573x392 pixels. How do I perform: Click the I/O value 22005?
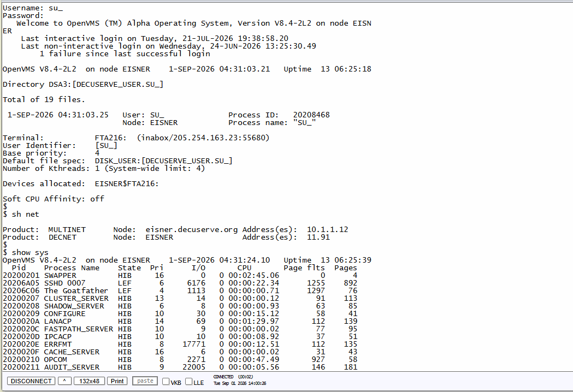pyautogui.click(x=194, y=367)
